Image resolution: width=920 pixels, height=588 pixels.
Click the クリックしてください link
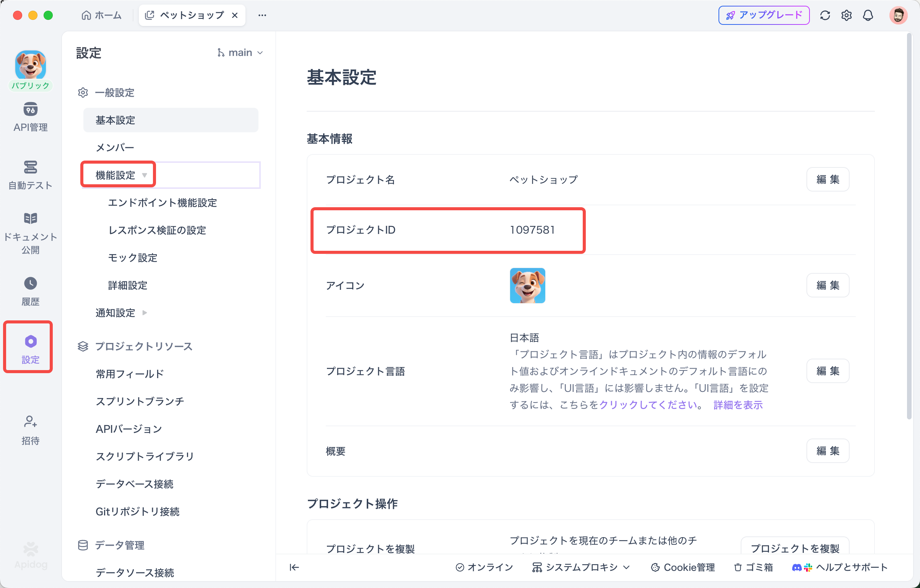(648, 405)
